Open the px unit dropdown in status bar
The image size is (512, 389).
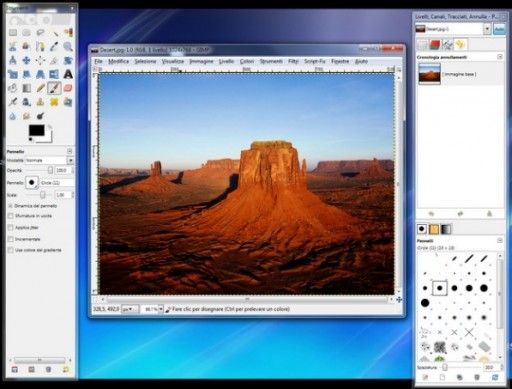click(130, 309)
